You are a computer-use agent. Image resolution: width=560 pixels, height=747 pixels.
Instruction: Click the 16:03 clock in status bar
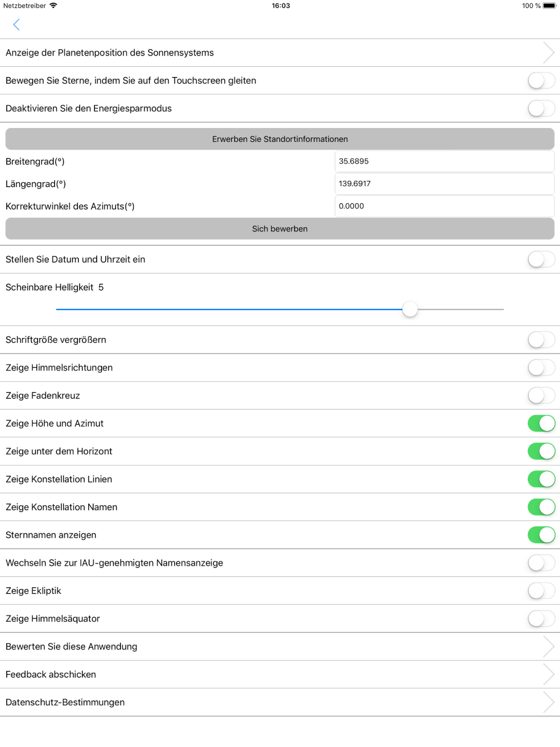[x=281, y=6]
